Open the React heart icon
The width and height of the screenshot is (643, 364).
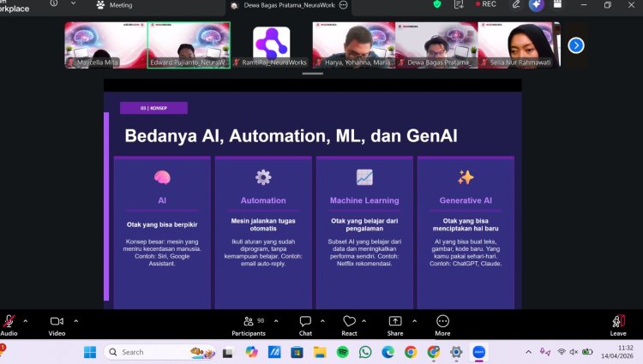(349, 321)
